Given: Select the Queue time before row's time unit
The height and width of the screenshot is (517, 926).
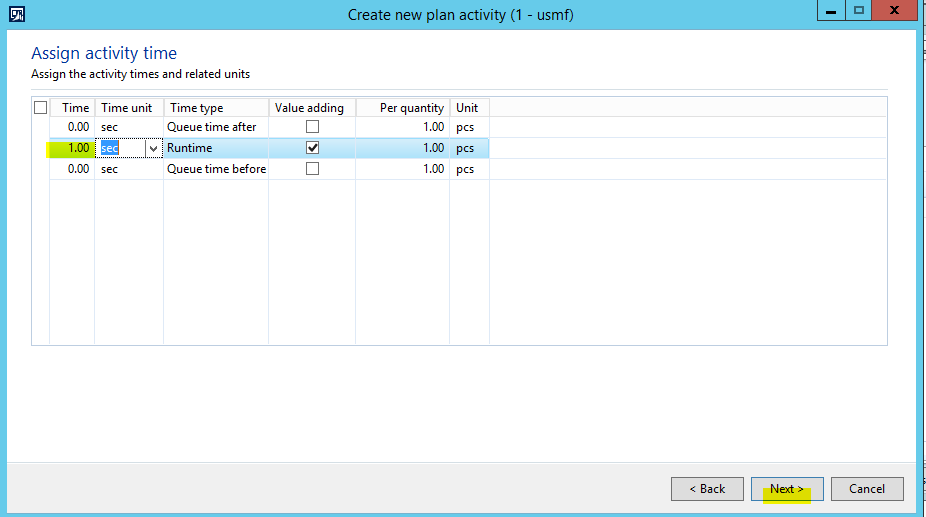Looking at the screenshot, I should [x=128, y=169].
